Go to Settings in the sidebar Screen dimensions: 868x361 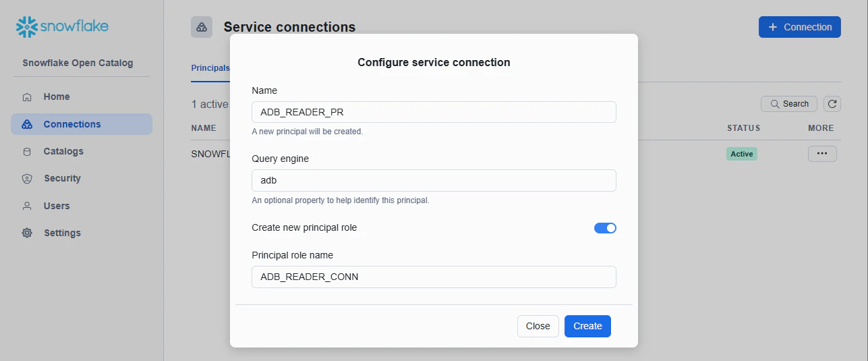pos(62,233)
